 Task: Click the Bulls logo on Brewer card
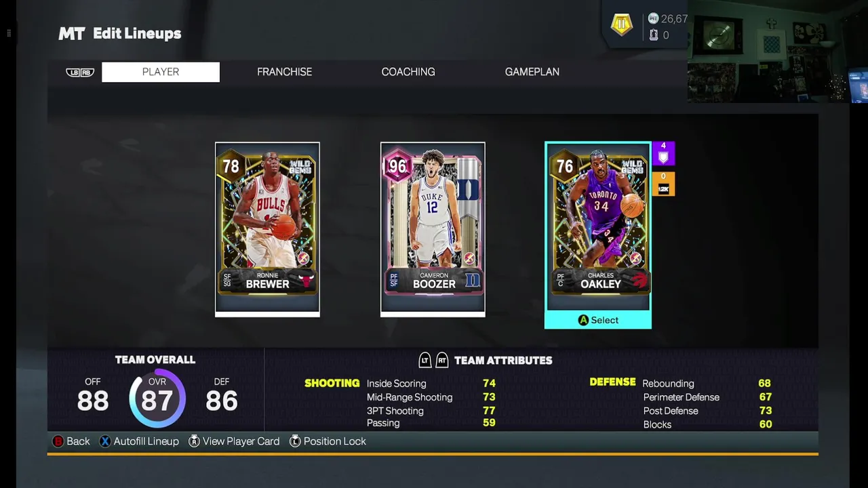pyautogui.click(x=307, y=280)
